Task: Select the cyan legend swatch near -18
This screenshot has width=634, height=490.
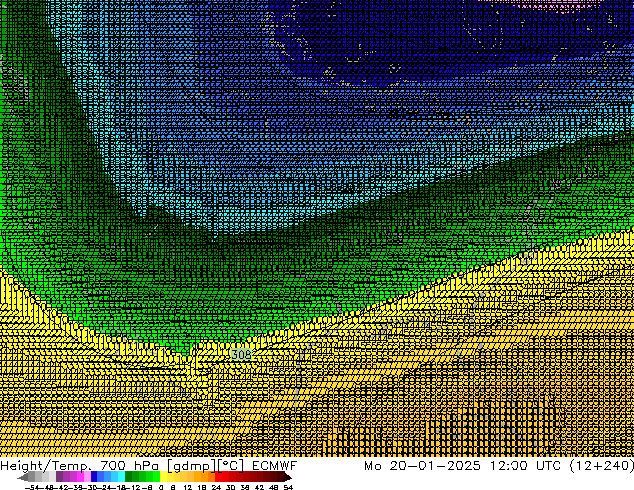Action: point(121,476)
